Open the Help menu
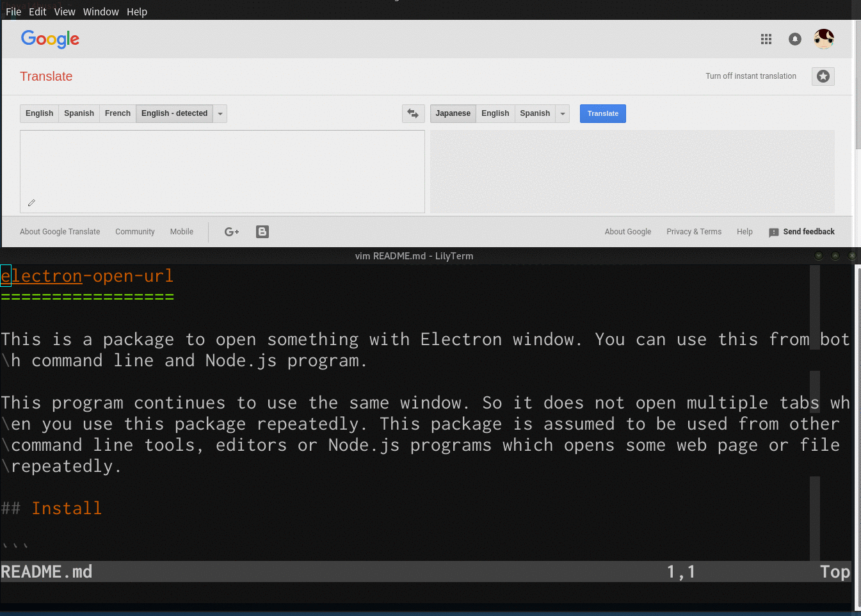Screen dimensions: 861x616 point(137,12)
